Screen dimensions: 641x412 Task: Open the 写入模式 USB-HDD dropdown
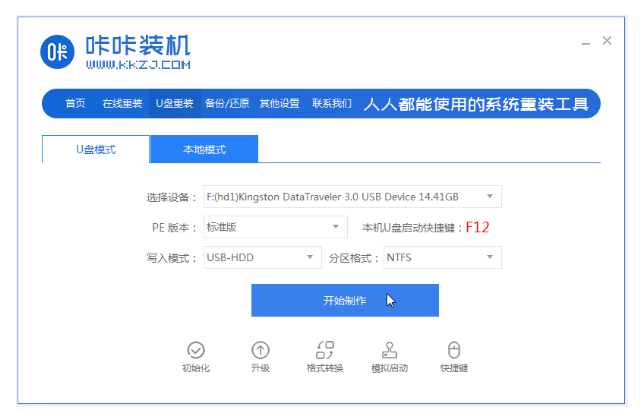pos(262,258)
